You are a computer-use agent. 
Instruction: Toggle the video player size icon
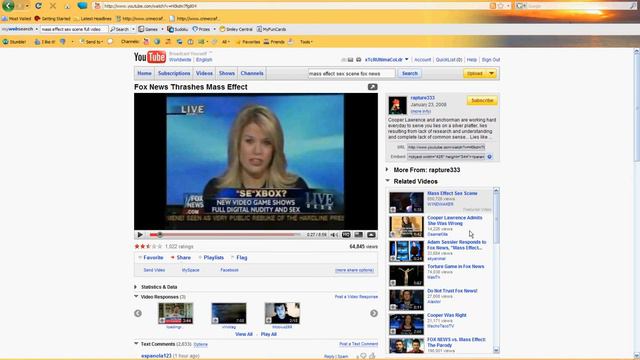pos(358,235)
